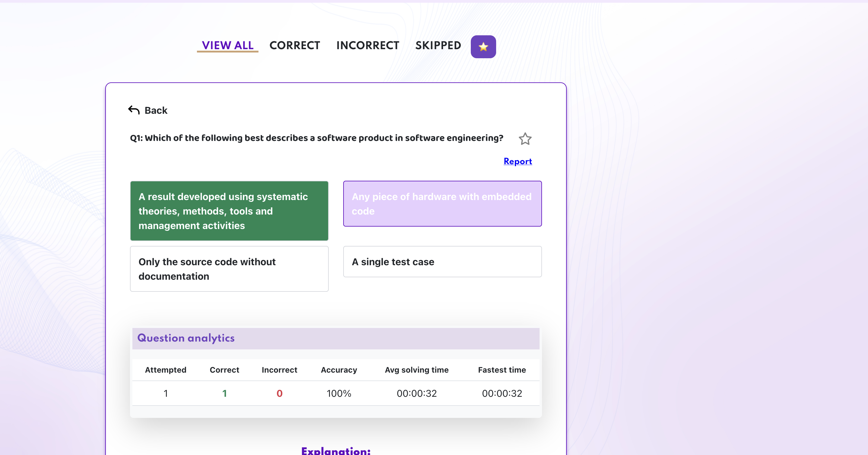The height and width of the screenshot is (455, 868).
Task: Click the Back arrow icon
Action: (134, 110)
